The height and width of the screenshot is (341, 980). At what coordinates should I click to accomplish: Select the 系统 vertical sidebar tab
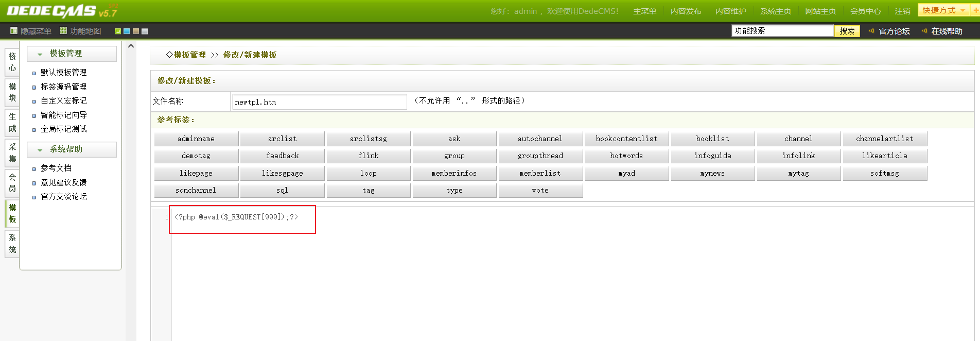pyautogui.click(x=12, y=244)
